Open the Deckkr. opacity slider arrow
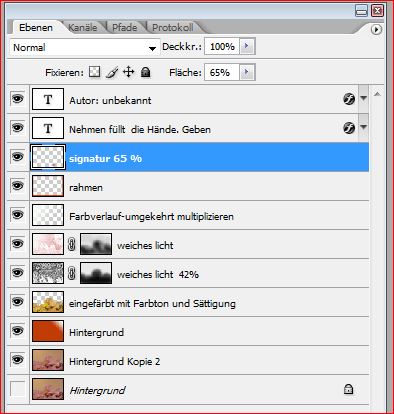394x414 pixels. coord(247,46)
